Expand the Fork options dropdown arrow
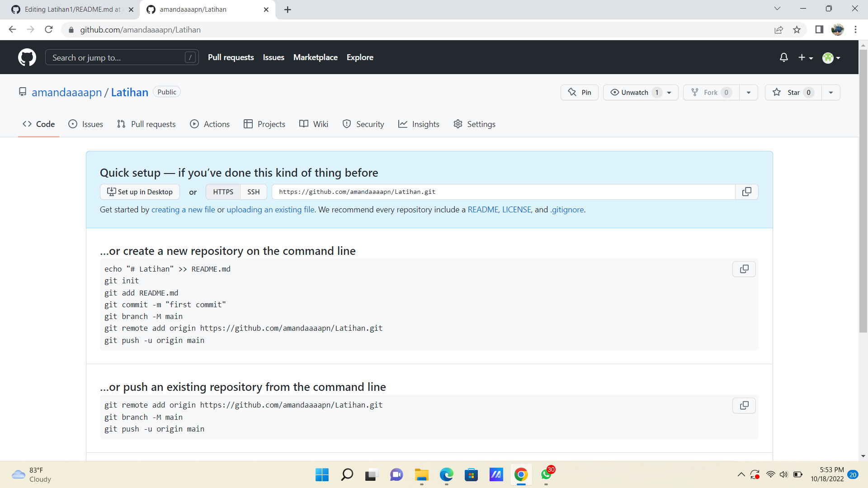 tap(748, 92)
